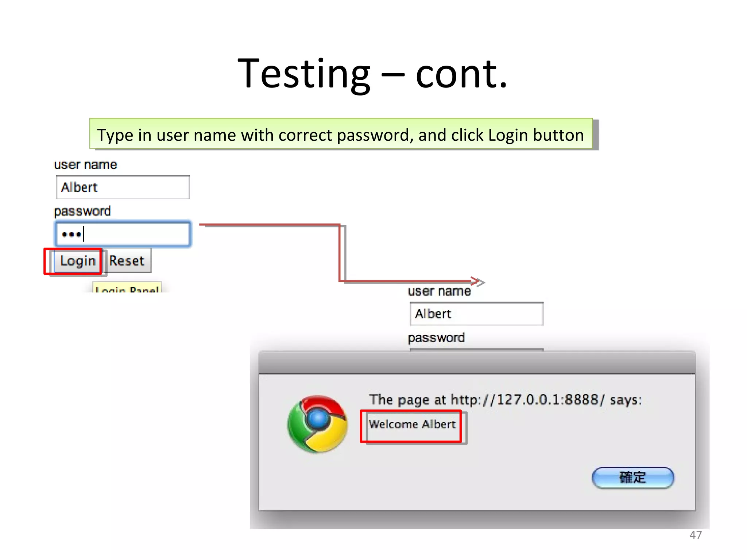Viewport: 747px width, 560px height.
Task: Click the 'user name' label beside the arrow tip
Action: point(439,291)
